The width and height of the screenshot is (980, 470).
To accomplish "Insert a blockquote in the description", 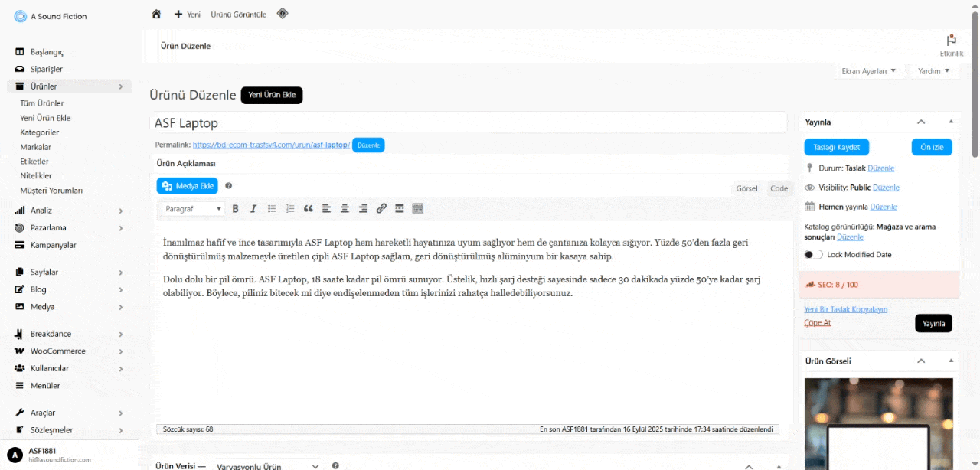I will (x=309, y=208).
